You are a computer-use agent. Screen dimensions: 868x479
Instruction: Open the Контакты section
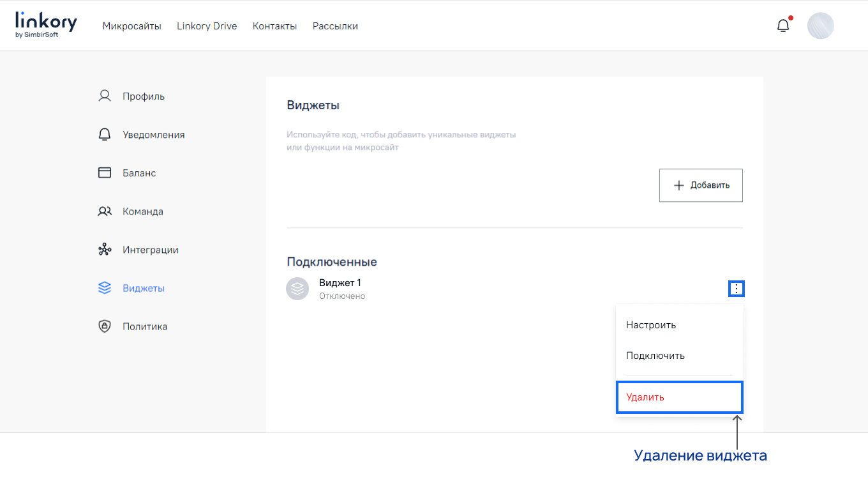[x=274, y=26]
